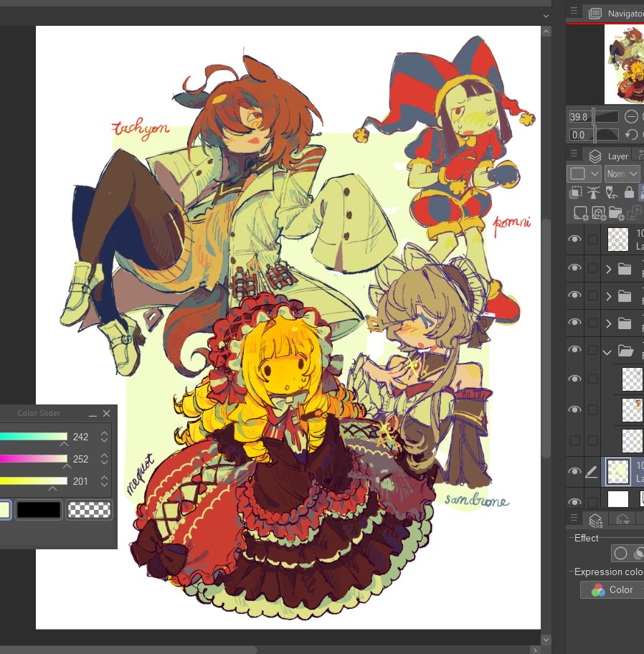Close the Color Slider panel
This screenshot has width=644, height=654.
(107, 413)
